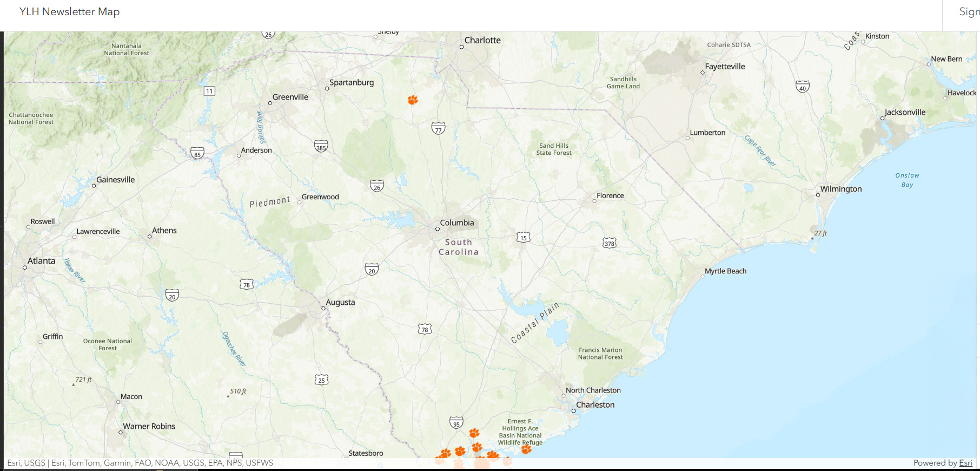This screenshot has width=980, height=471.
Task: Click the Interstate 95 highway shield
Action: click(456, 423)
